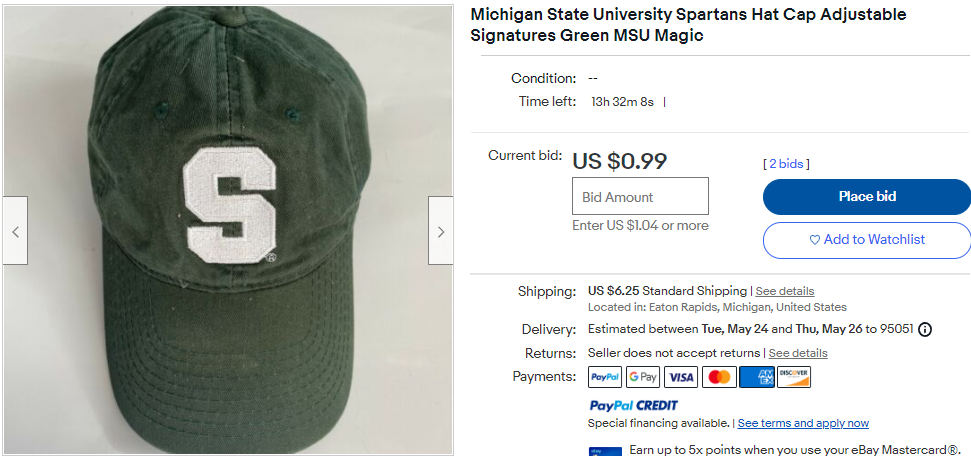The height and width of the screenshot is (456, 971).
Task: Open the delivery estimate info icon
Action: 925,330
